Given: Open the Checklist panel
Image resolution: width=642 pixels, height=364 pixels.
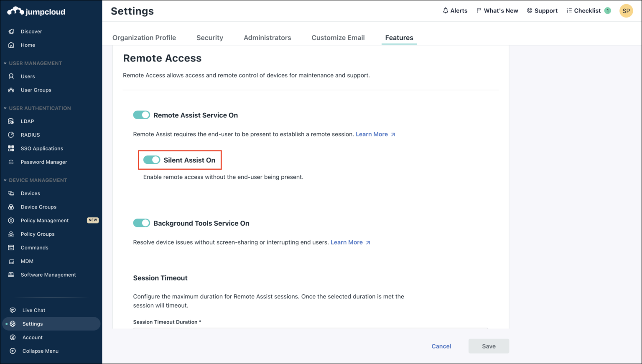Looking at the screenshot, I should tap(587, 10).
